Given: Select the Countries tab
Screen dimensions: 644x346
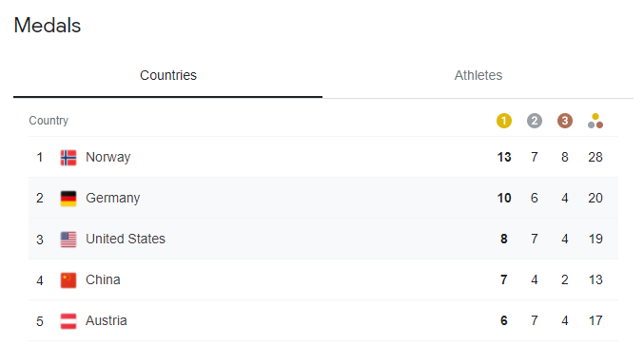Looking at the screenshot, I should (x=168, y=75).
